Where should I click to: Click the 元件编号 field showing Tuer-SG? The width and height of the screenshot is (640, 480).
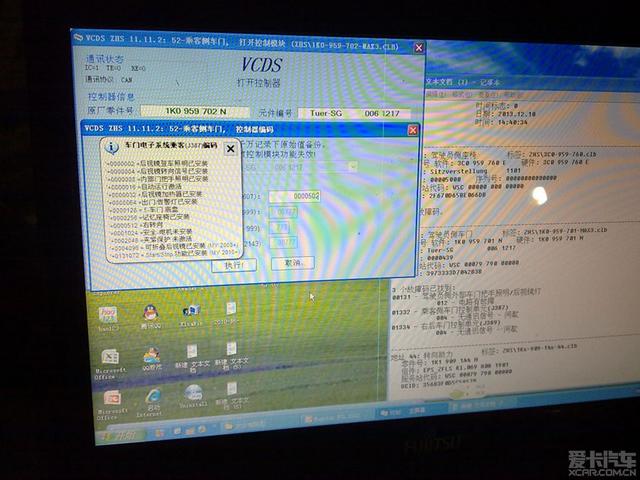pos(354,113)
